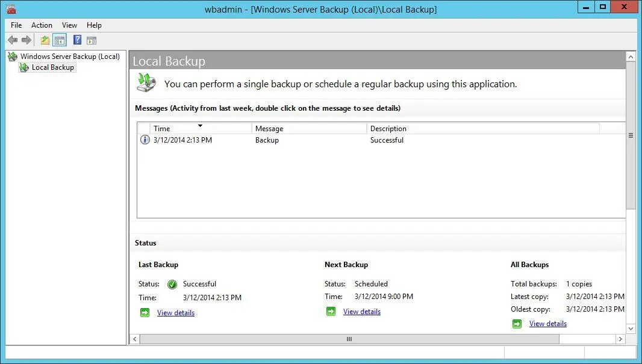642x364 pixels.
Task: Click Latest copy date value
Action: pos(595,297)
